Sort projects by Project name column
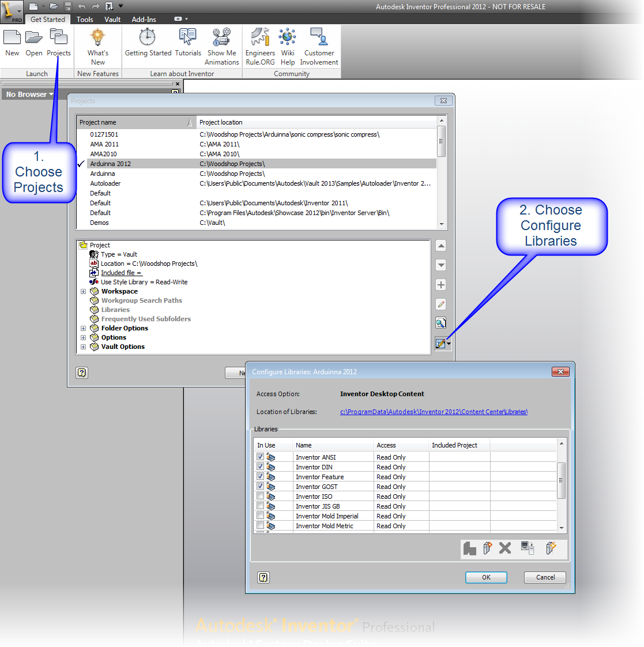Image resolution: width=644 pixels, height=647 pixels. [136, 122]
